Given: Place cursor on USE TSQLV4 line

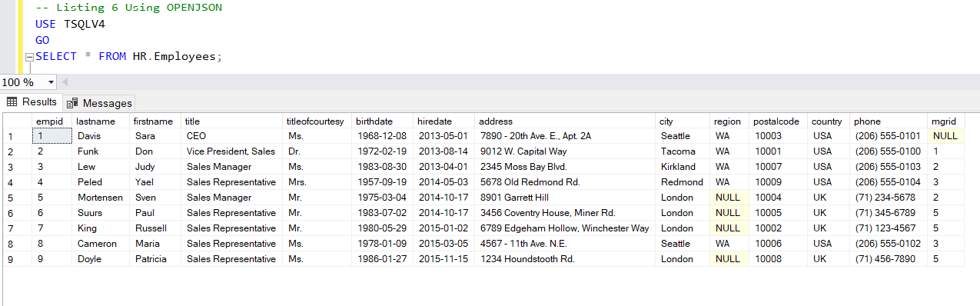Looking at the screenshot, I should [x=70, y=24].
